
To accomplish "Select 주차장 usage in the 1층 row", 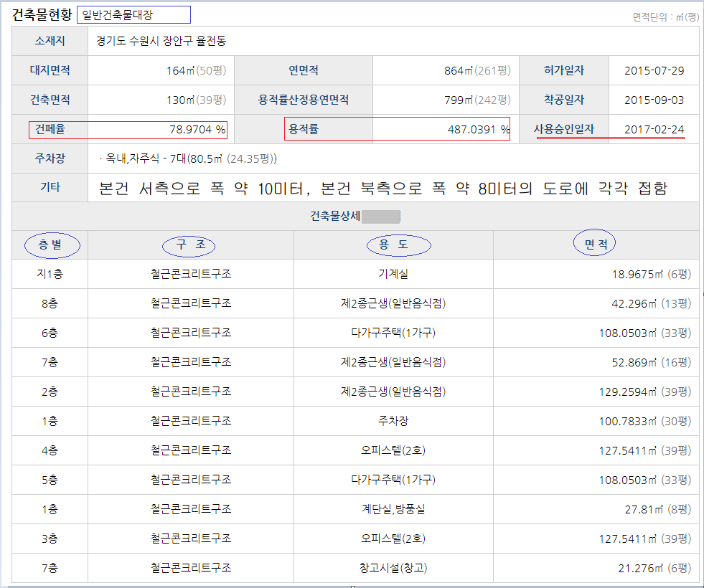I will click(393, 421).
